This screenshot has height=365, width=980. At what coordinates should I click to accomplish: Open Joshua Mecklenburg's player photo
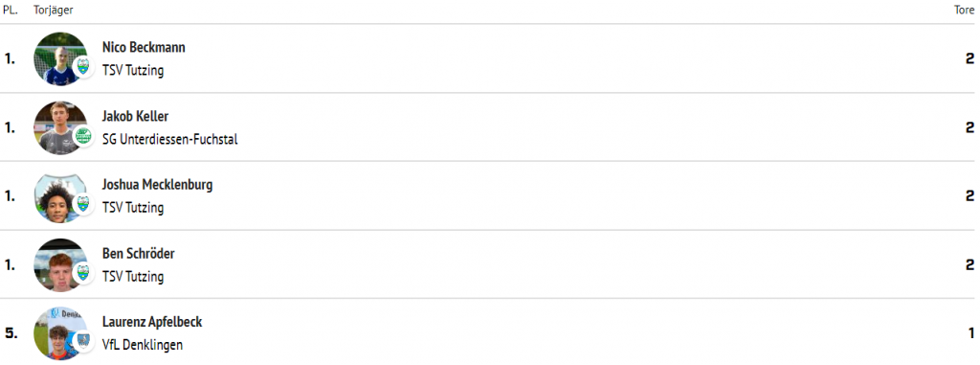coord(60,196)
